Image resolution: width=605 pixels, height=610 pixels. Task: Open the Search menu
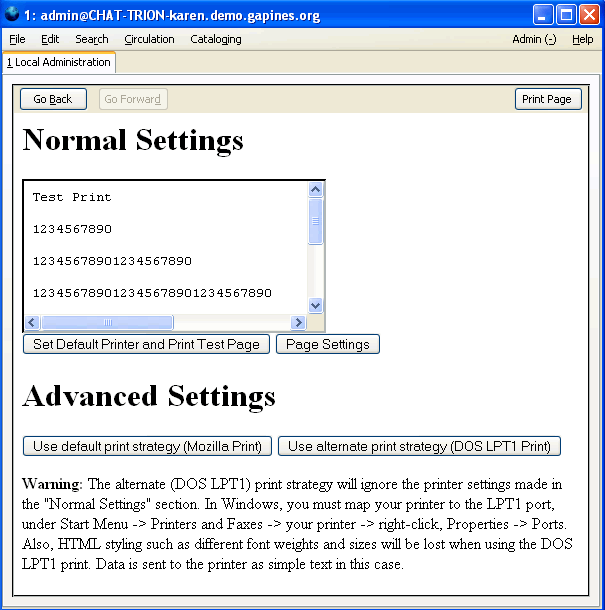point(92,39)
